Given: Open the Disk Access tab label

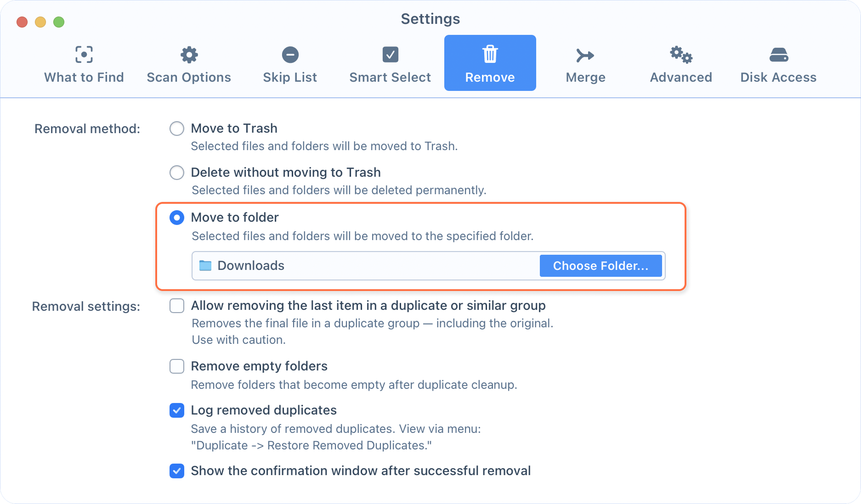Looking at the screenshot, I should (779, 77).
